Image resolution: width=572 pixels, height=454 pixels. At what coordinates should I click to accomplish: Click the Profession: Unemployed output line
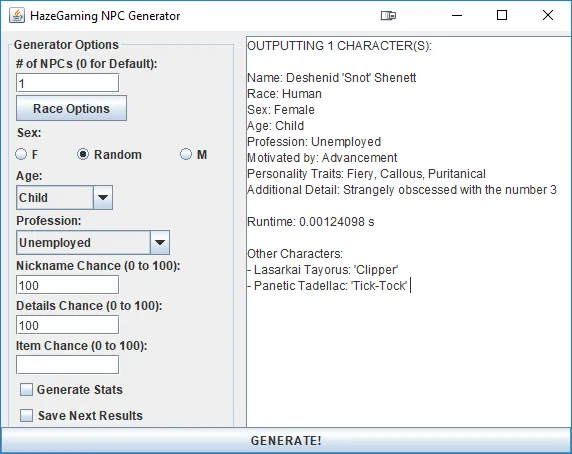(314, 142)
